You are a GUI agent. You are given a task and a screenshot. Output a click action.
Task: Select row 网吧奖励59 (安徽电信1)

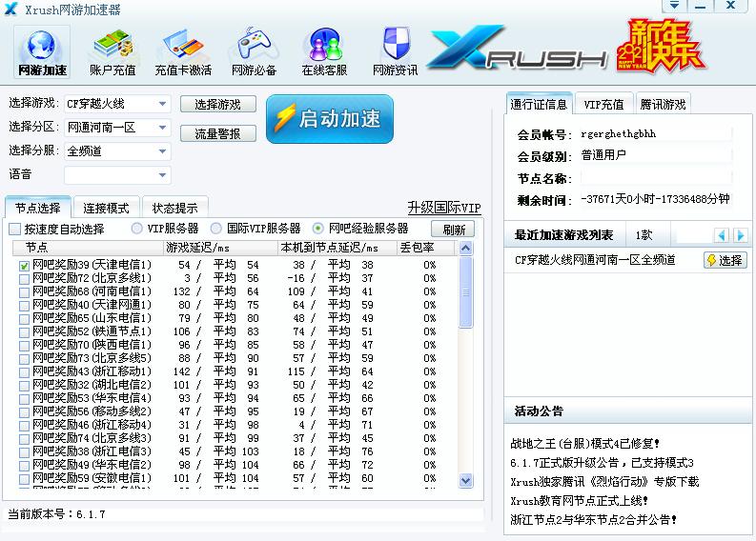(x=235, y=478)
